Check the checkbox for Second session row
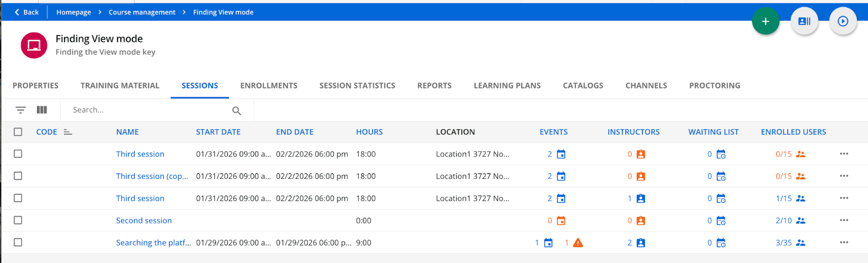Image resolution: width=868 pixels, height=263 pixels. click(x=18, y=221)
